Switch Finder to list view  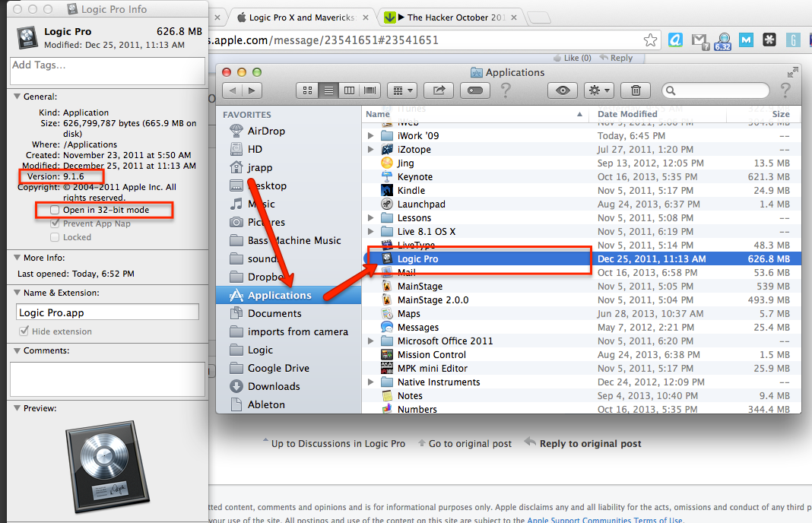tap(328, 90)
